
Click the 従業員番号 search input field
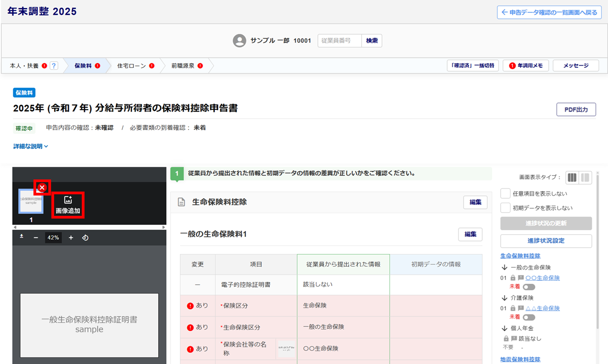point(339,41)
